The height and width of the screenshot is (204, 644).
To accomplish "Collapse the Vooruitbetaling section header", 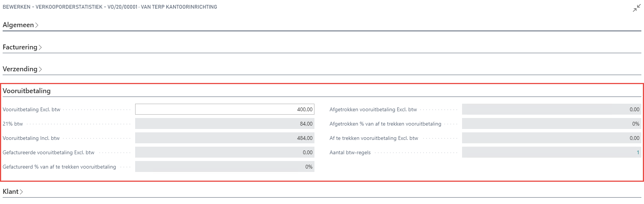I will [x=26, y=91].
